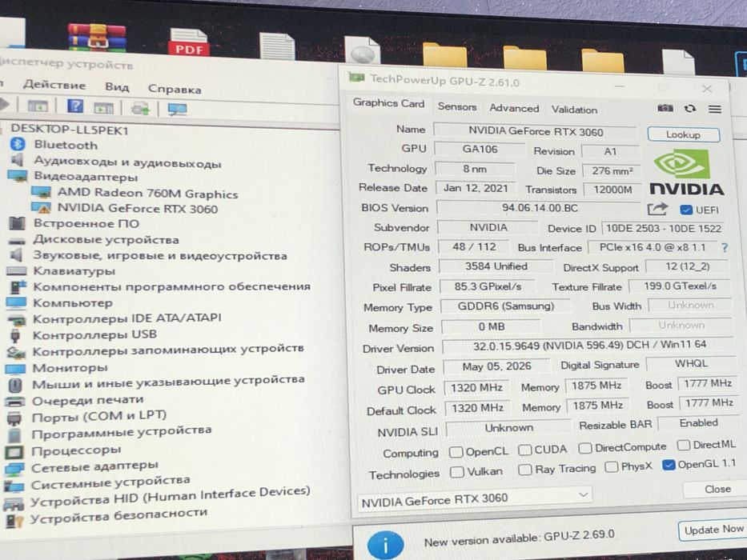747x560 pixels.
Task: Select Компоненты программного обеспечения node
Action: (x=171, y=286)
